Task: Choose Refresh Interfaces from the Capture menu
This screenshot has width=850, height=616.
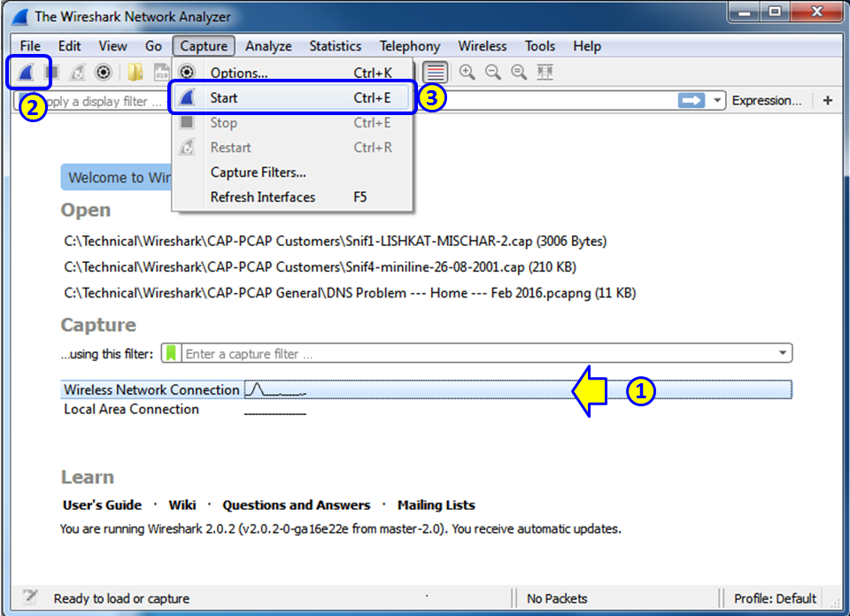Action: pos(292,197)
